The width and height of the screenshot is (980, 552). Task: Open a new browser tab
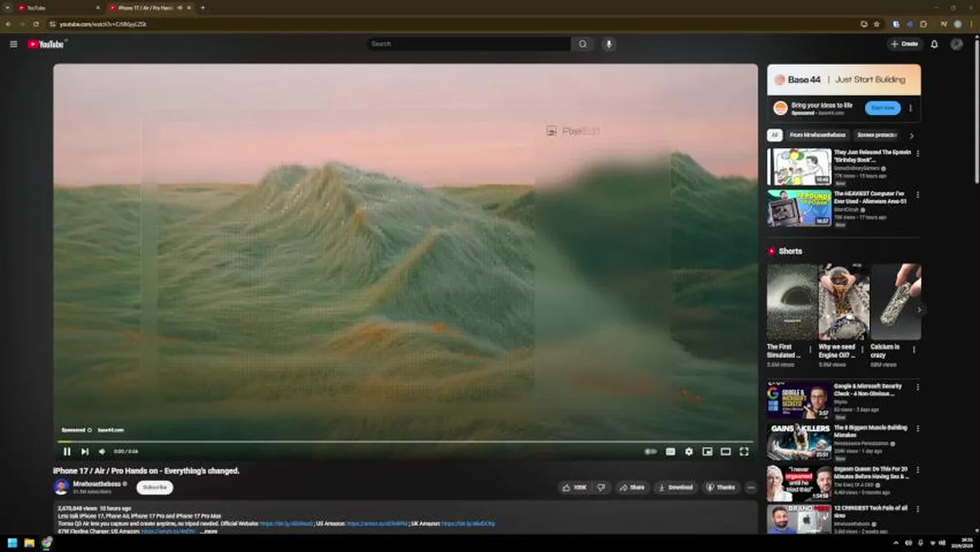click(x=202, y=8)
